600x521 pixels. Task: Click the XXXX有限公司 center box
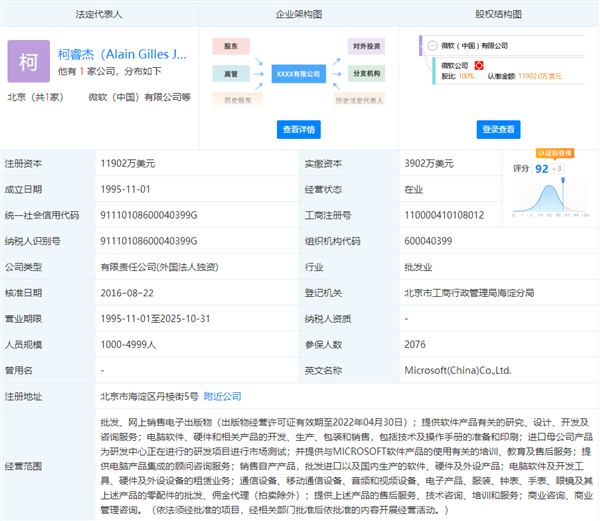click(298, 74)
